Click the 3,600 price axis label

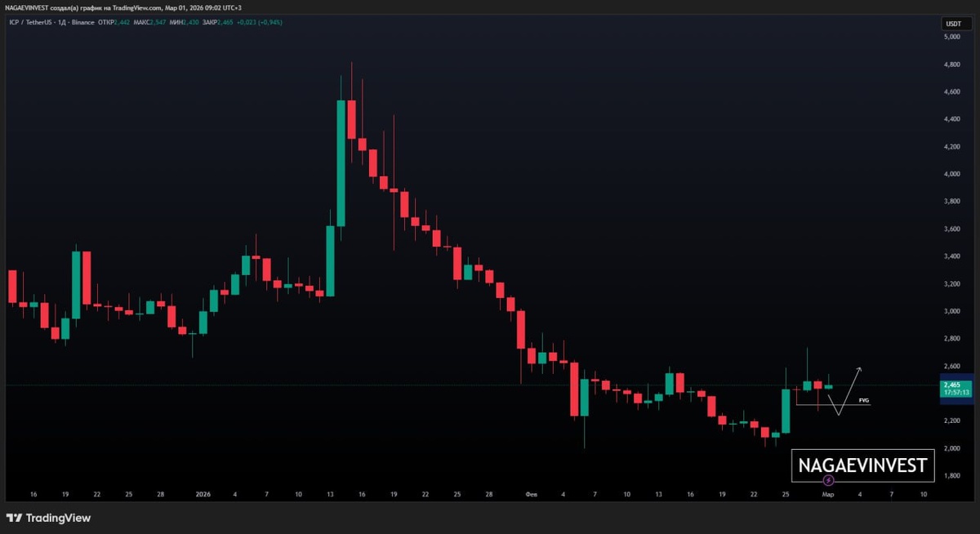point(951,229)
